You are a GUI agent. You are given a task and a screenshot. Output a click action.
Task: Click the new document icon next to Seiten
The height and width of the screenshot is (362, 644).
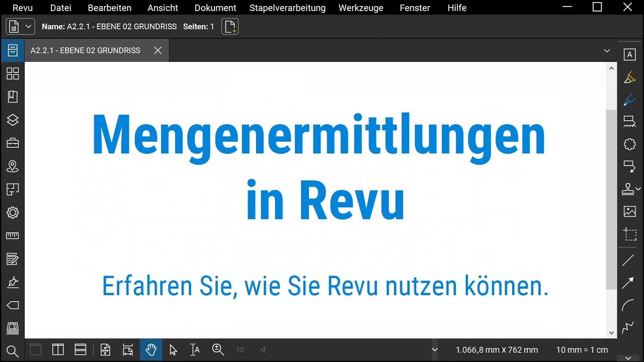(x=230, y=27)
